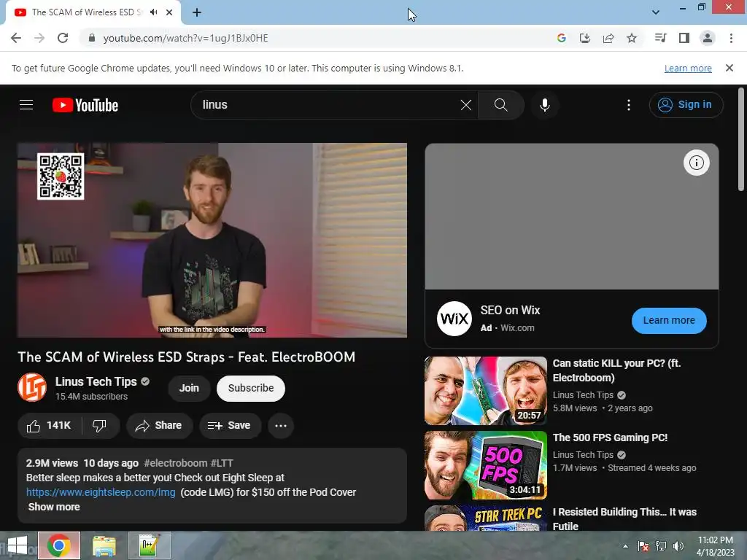
Task: Open the eightsleep.com/lmg link
Action: (x=101, y=492)
